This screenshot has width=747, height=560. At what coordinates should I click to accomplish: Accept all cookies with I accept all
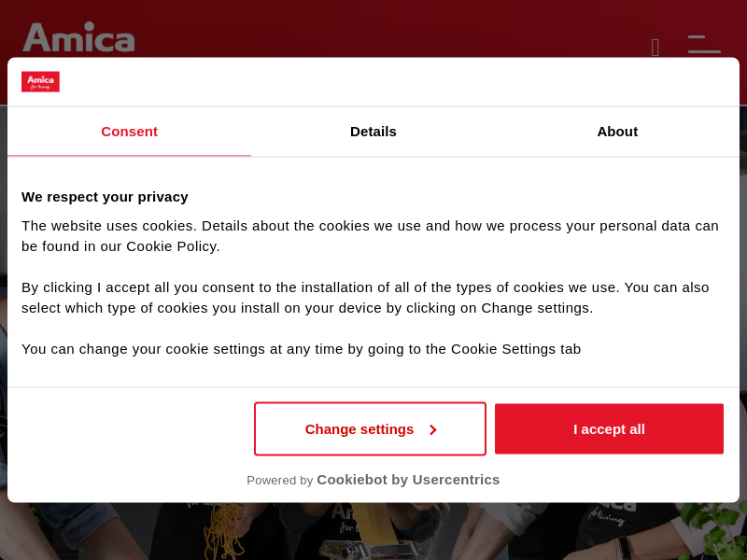tap(609, 429)
